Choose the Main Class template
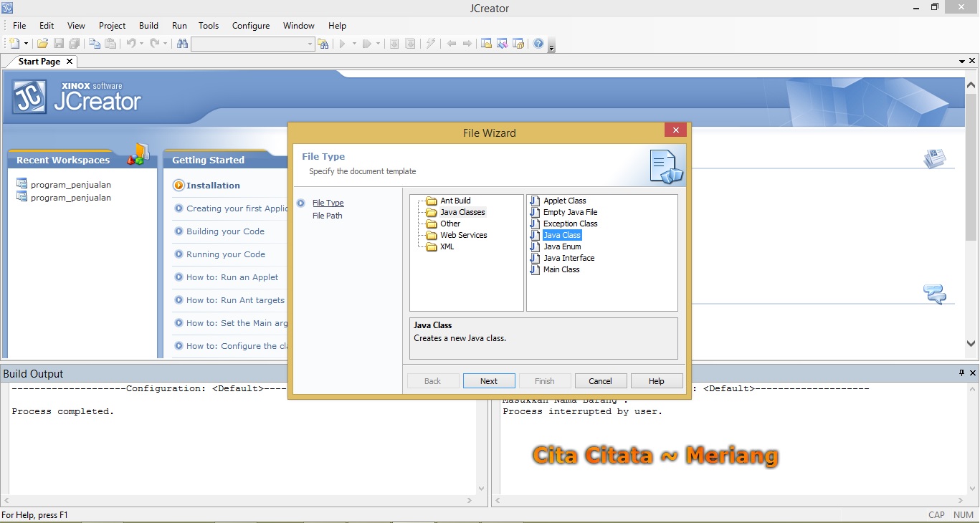 coord(561,269)
